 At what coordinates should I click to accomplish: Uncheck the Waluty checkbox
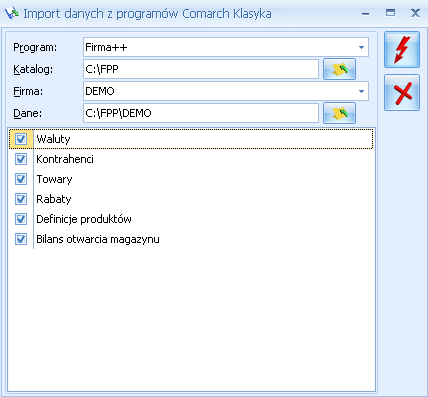point(21,139)
